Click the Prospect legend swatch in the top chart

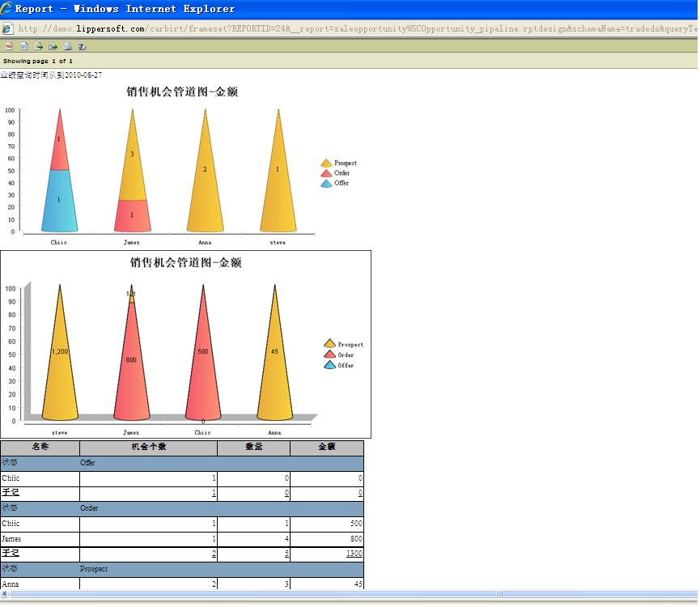[x=327, y=163]
